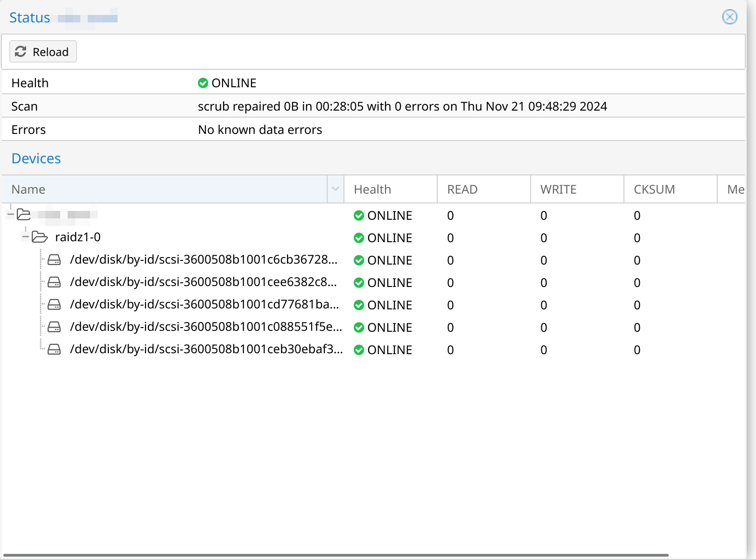Click the green ONLINE check icon in Health row
Viewport: 756px width, 559px height.
(x=203, y=83)
